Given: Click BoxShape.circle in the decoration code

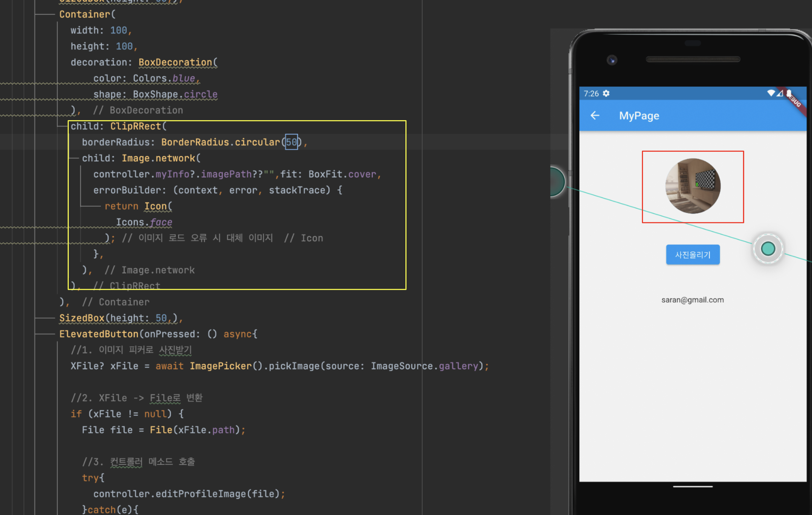Looking at the screenshot, I should 175,94.
